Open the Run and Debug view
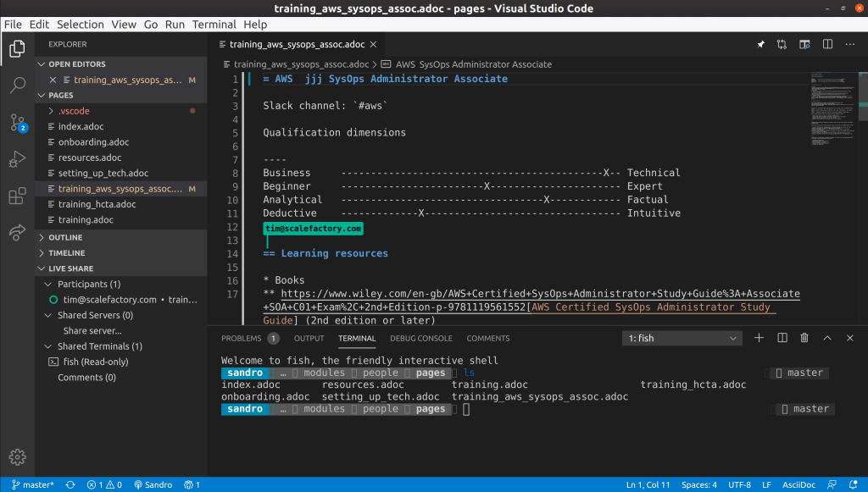This screenshot has height=492, width=868. tap(17, 159)
